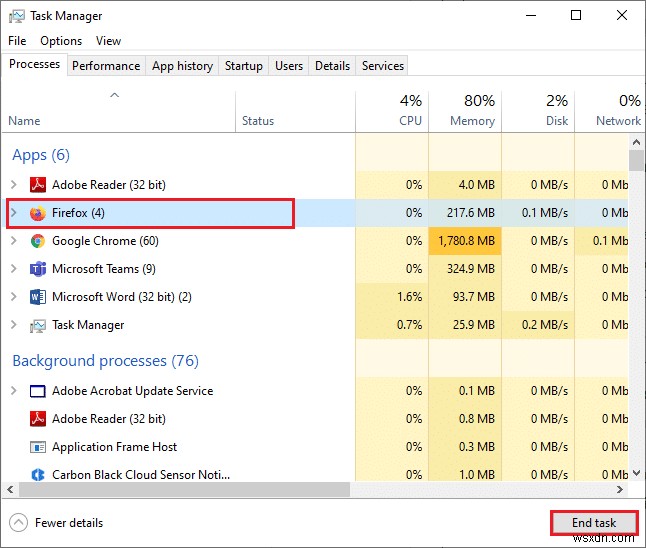Viewport: 646px width, 548px height.
Task: Click the Background processes (76) header
Action: coord(105,361)
